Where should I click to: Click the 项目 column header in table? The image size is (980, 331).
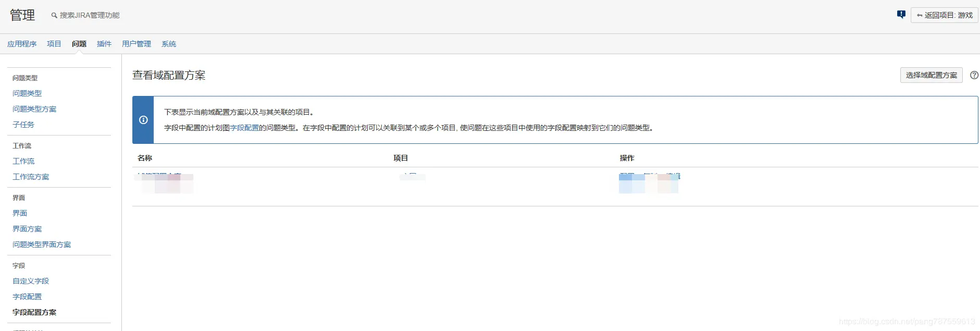[x=401, y=158]
